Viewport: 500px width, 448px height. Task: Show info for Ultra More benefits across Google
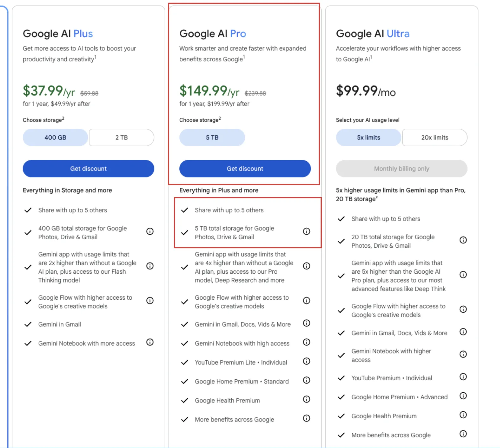tap(463, 434)
